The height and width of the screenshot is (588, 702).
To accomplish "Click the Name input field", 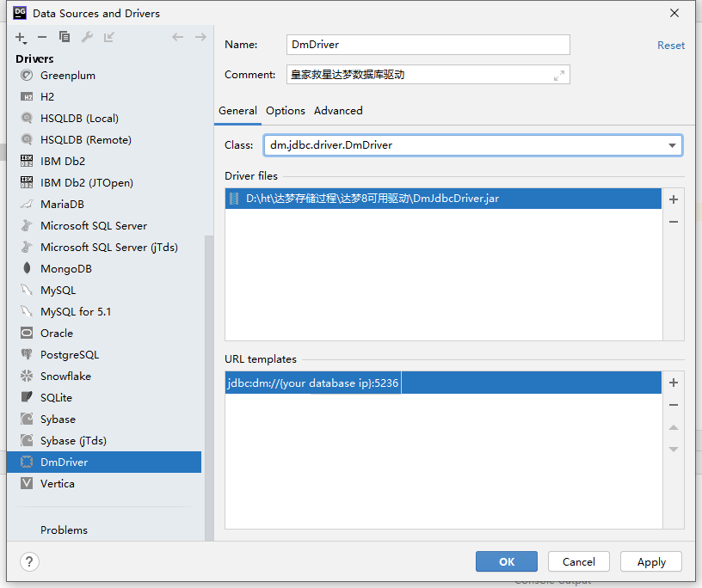I will pos(428,45).
